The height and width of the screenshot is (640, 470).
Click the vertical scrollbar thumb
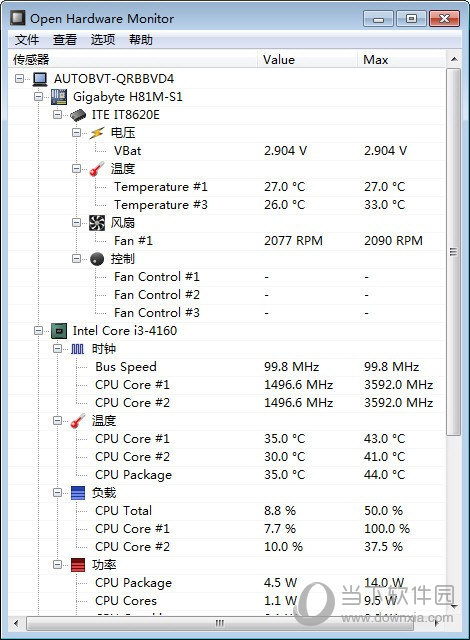tap(454, 252)
